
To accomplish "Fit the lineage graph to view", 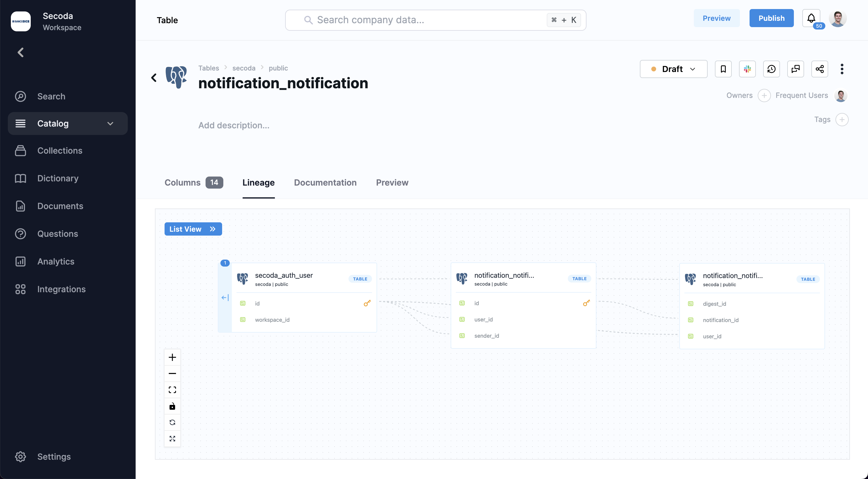I will tap(172, 390).
